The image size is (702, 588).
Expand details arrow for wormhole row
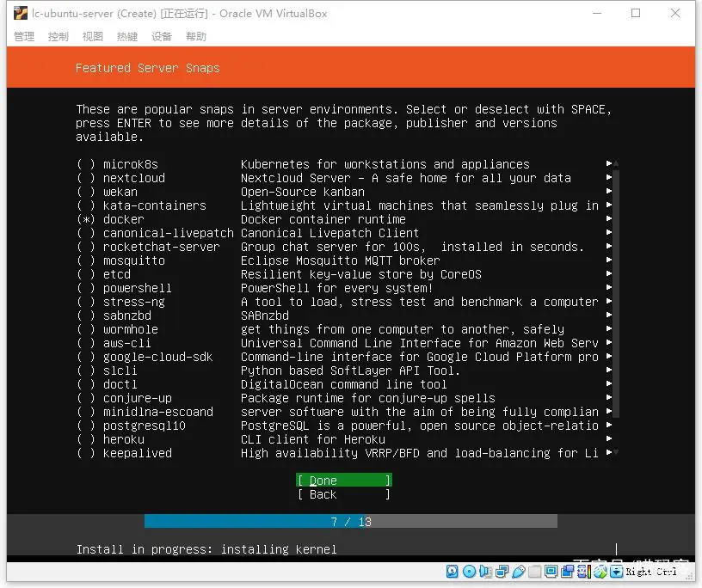pos(609,329)
